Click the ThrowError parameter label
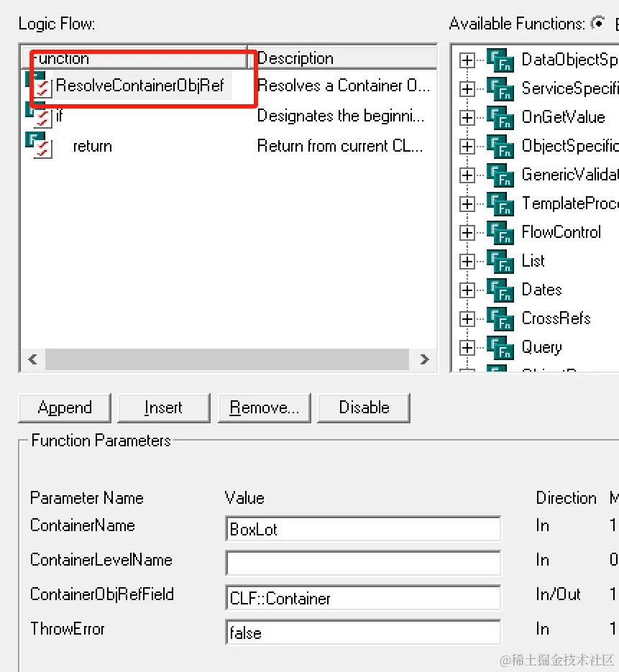 [68, 629]
